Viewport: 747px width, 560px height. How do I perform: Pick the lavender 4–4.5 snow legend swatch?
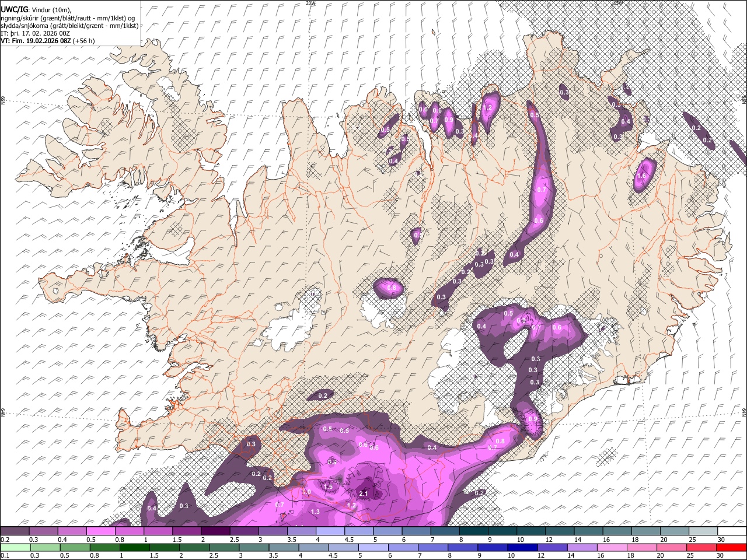click(x=330, y=531)
